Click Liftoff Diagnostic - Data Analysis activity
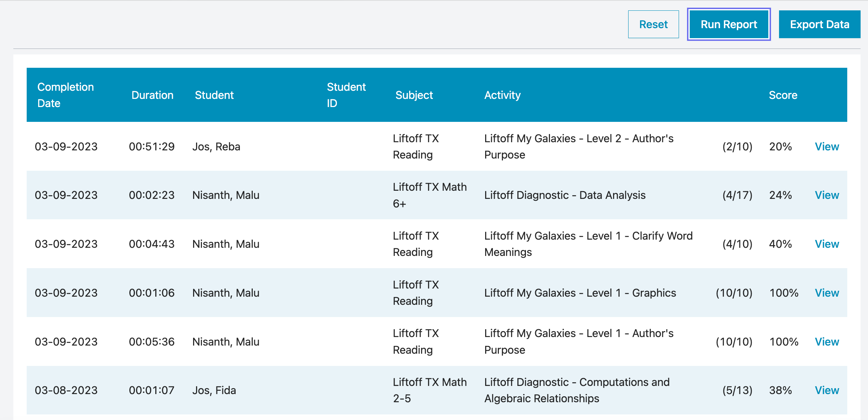Image resolution: width=868 pixels, height=420 pixels. click(x=565, y=195)
